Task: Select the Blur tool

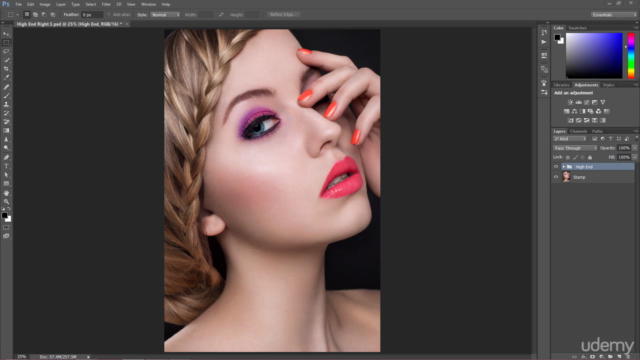Action: coord(6,140)
